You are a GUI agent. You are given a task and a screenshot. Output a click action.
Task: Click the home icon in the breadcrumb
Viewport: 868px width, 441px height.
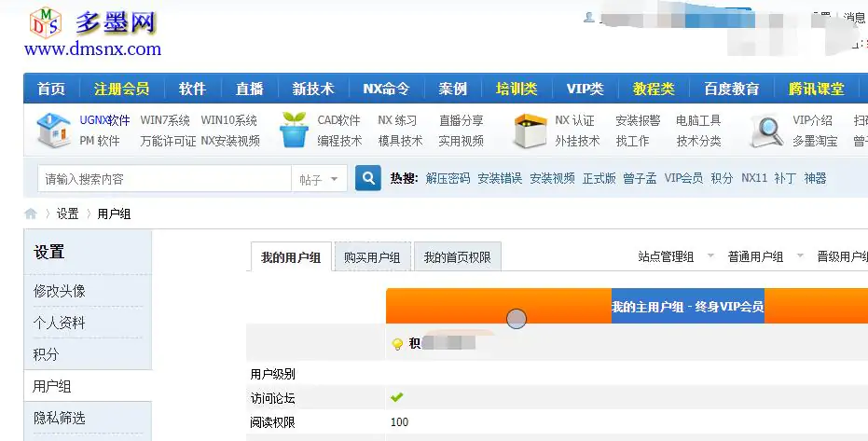click(31, 214)
